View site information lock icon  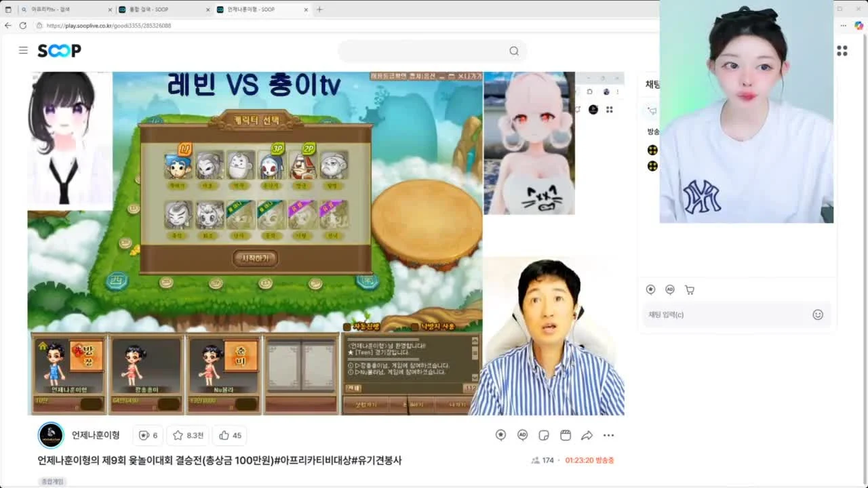39,25
